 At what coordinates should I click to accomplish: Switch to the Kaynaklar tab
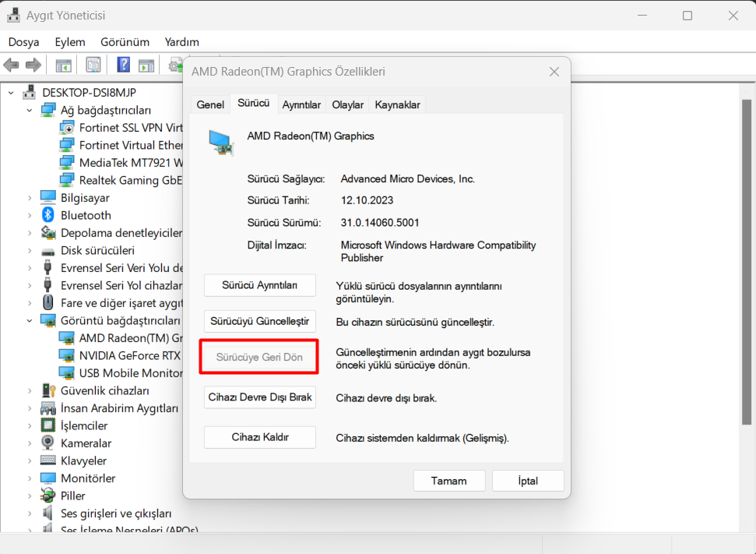click(x=397, y=104)
